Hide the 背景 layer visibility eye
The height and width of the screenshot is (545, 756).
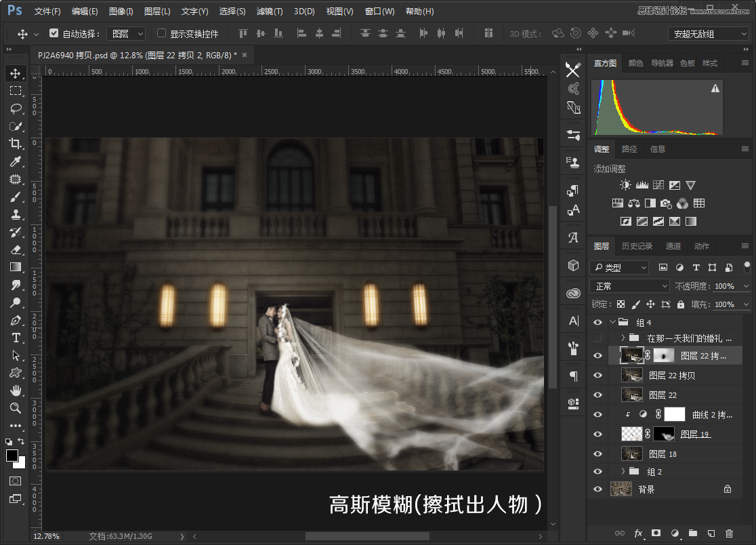[x=597, y=489]
